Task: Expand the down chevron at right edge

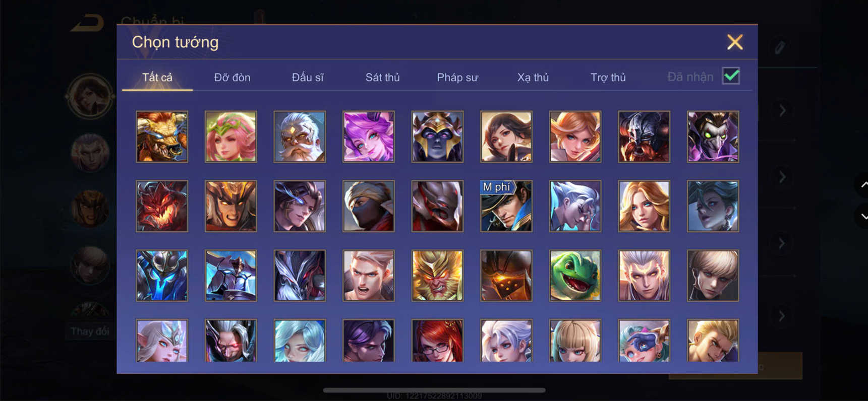Action: [863, 216]
